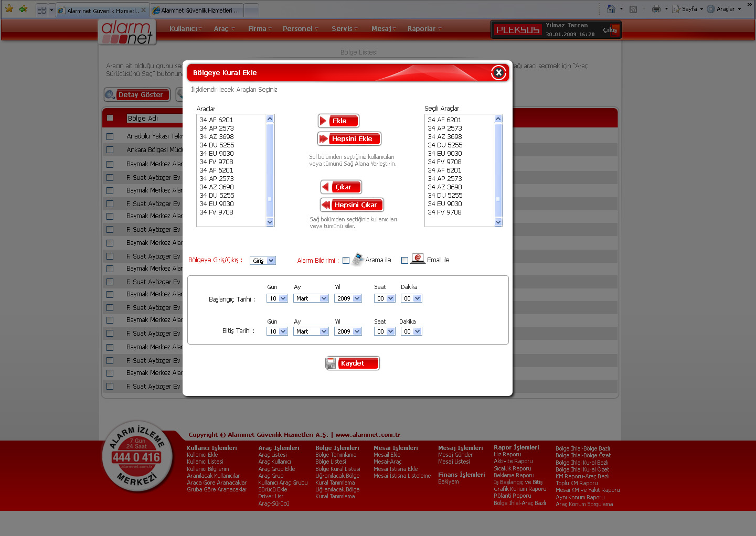The height and width of the screenshot is (536, 756).
Task: Click the magnifier icon on Detay Göster
Action: [110, 95]
